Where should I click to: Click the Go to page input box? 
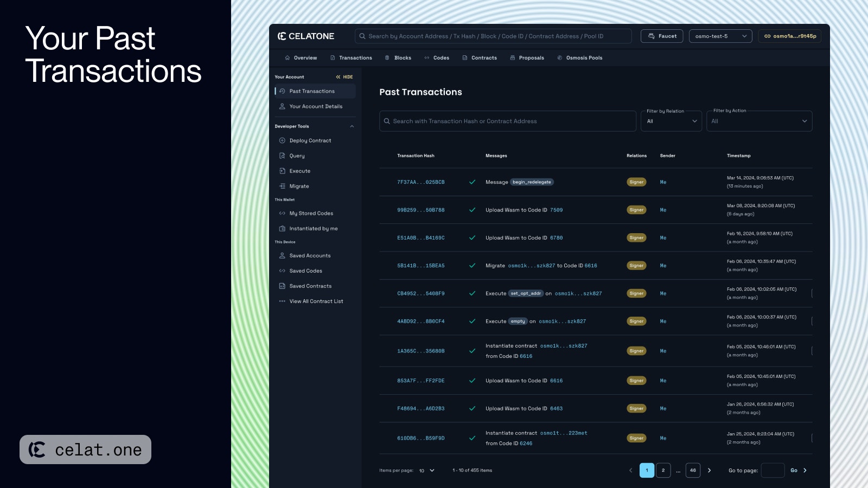tap(773, 470)
